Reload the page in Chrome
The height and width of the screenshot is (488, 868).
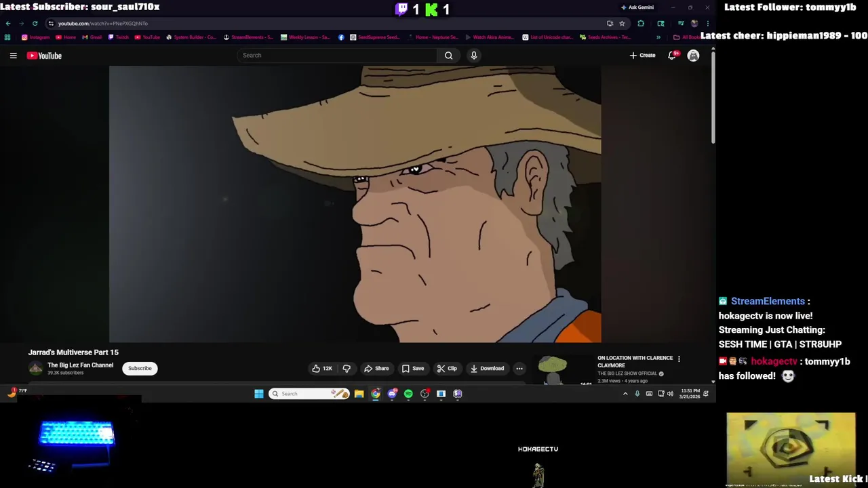click(x=35, y=24)
